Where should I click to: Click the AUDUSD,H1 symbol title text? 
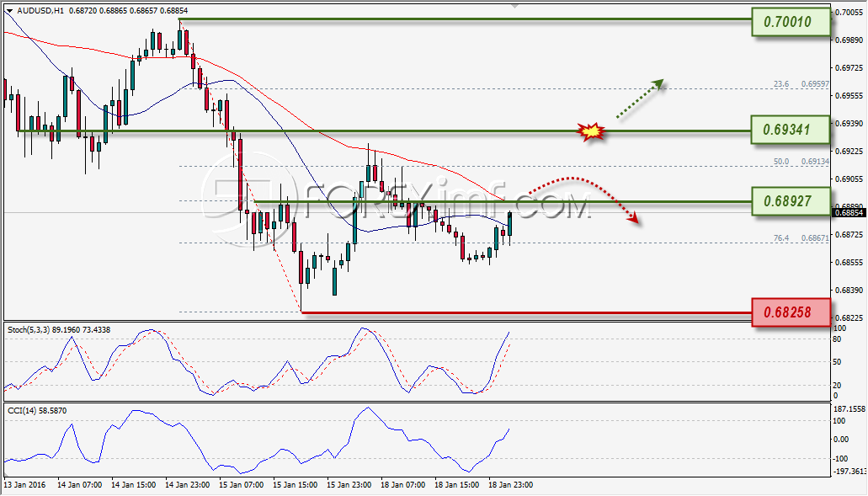pyautogui.click(x=40, y=11)
